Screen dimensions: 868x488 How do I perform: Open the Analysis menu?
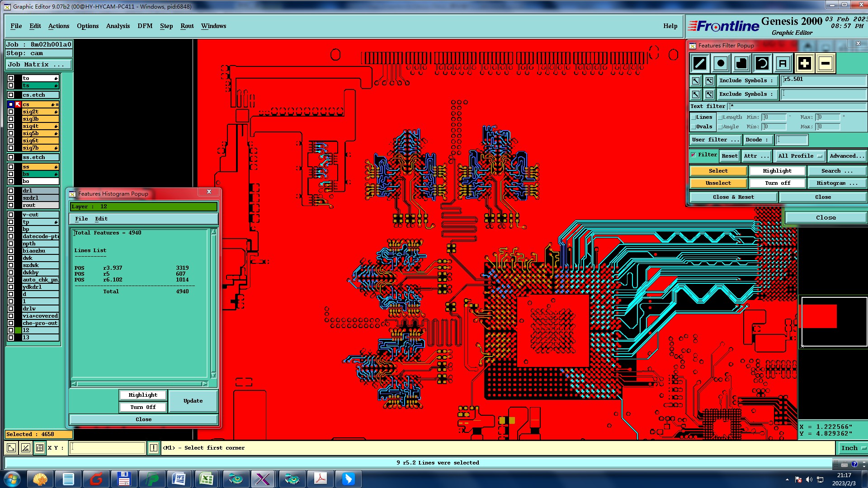pyautogui.click(x=118, y=26)
